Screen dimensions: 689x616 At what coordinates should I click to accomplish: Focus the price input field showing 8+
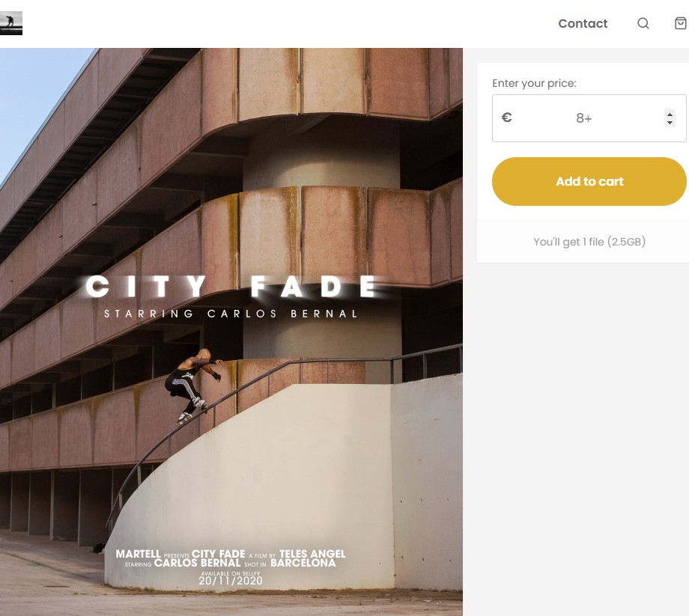pyautogui.click(x=589, y=118)
